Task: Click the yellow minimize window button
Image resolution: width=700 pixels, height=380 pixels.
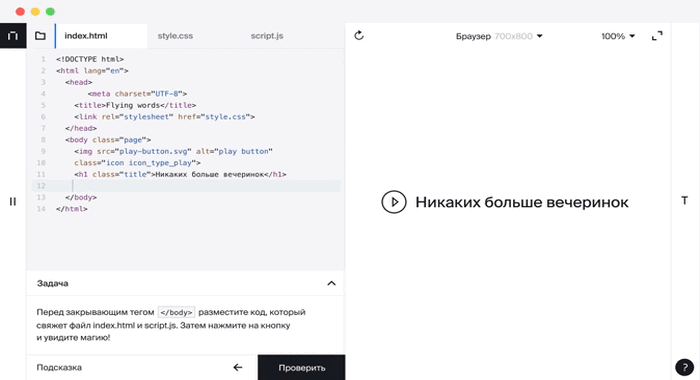Action: pyautogui.click(x=35, y=12)
